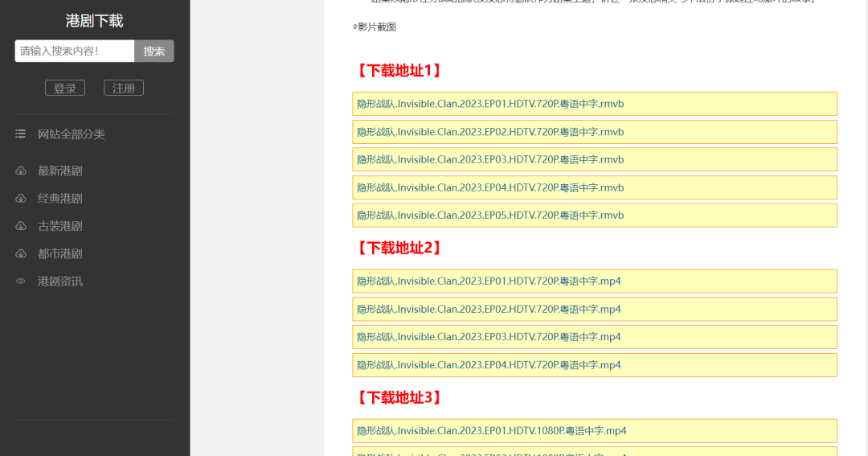Click the cloud download icon beside 最新港剧
The height and width of the screenshot is (456, 868).
[x=20, y=170]
